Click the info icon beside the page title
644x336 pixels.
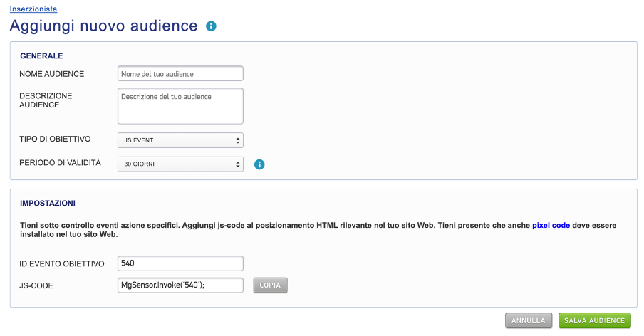(211, 26)
